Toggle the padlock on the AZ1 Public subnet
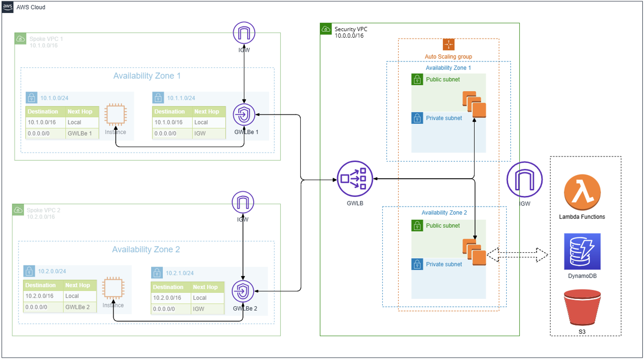The width and height of the screenshot is (644, 359). (417, 79)
